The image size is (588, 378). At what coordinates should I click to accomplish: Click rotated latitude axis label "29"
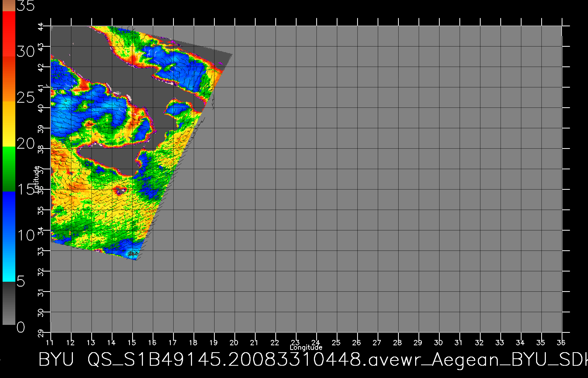(41, 333)
